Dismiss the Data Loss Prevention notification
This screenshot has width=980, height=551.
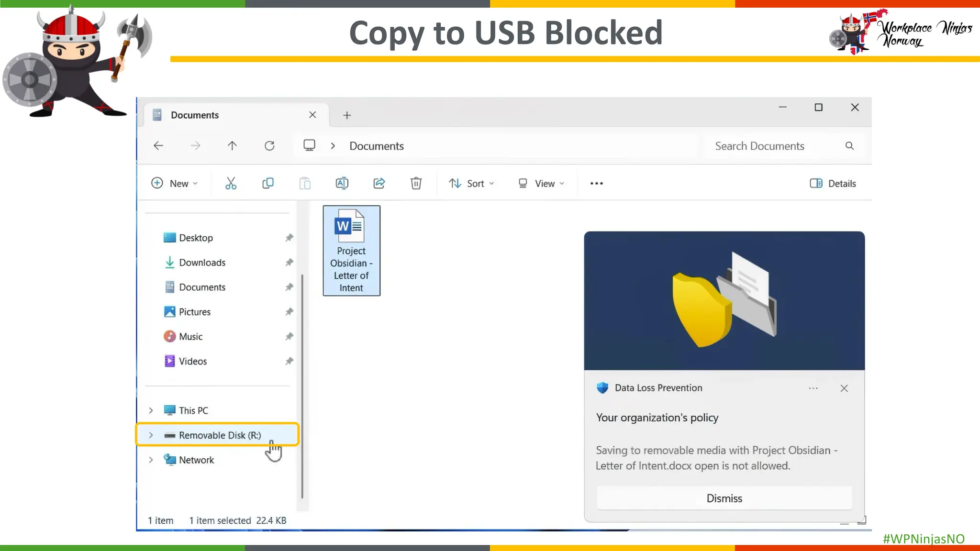pyautogui.click(x=724, y=498)
